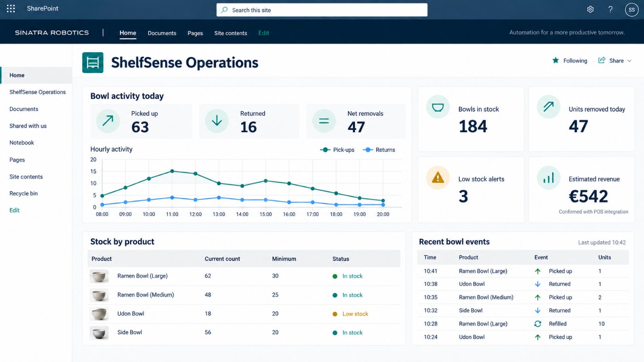
Task: Click the Sinatra Robotics site name
Action: pos(52,33)
